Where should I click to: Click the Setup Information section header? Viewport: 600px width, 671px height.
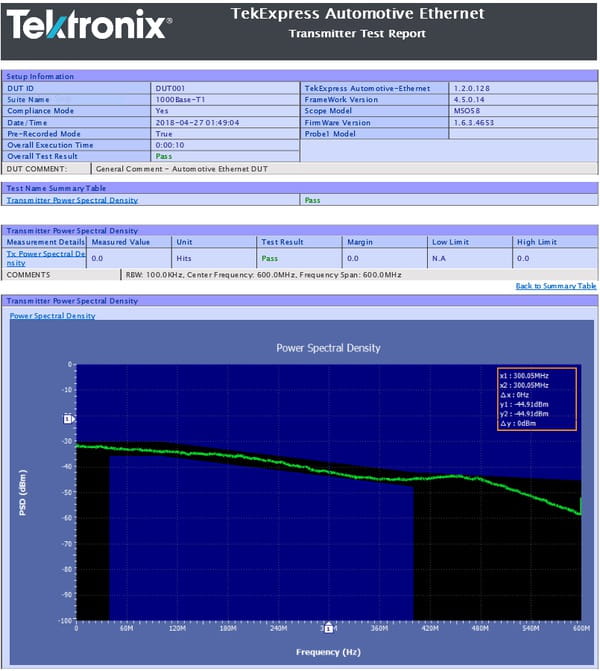(x=299, y=76)
